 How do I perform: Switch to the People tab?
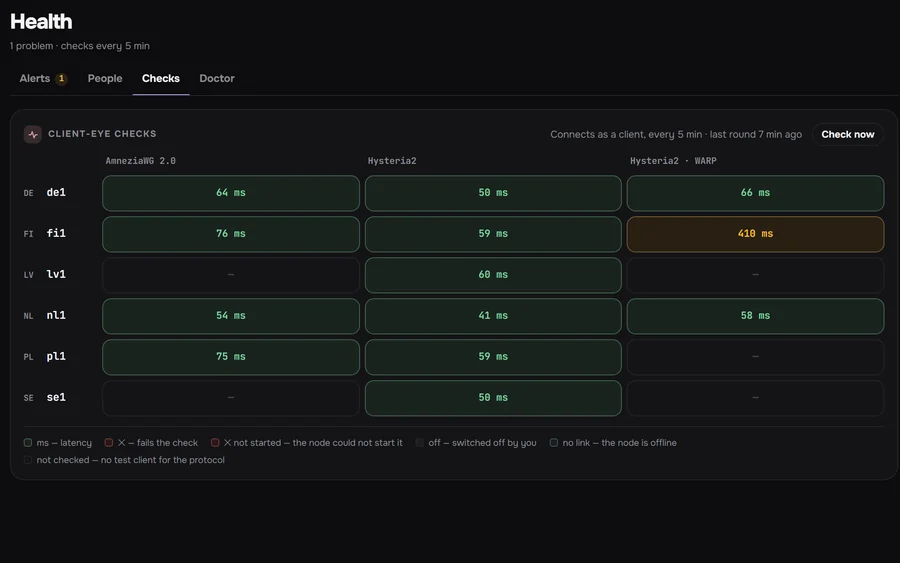[x=105, y=79]
